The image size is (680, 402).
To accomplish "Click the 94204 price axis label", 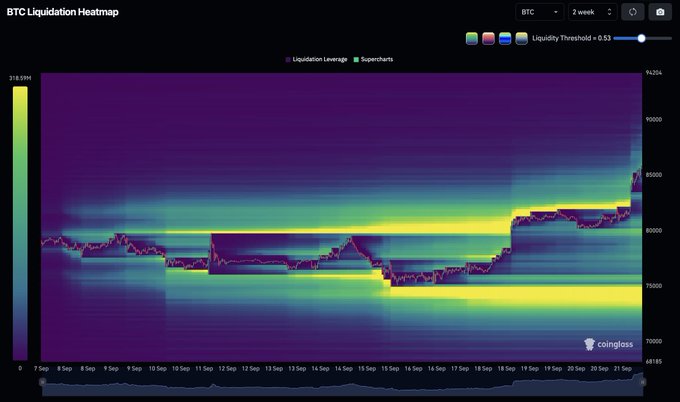I will pos(654,72).
